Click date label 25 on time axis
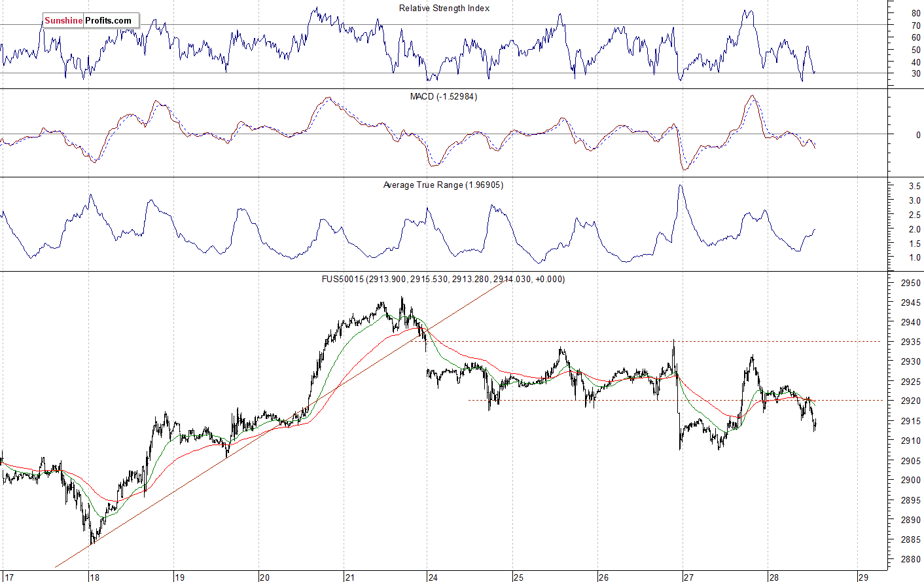 coord(518,577)
